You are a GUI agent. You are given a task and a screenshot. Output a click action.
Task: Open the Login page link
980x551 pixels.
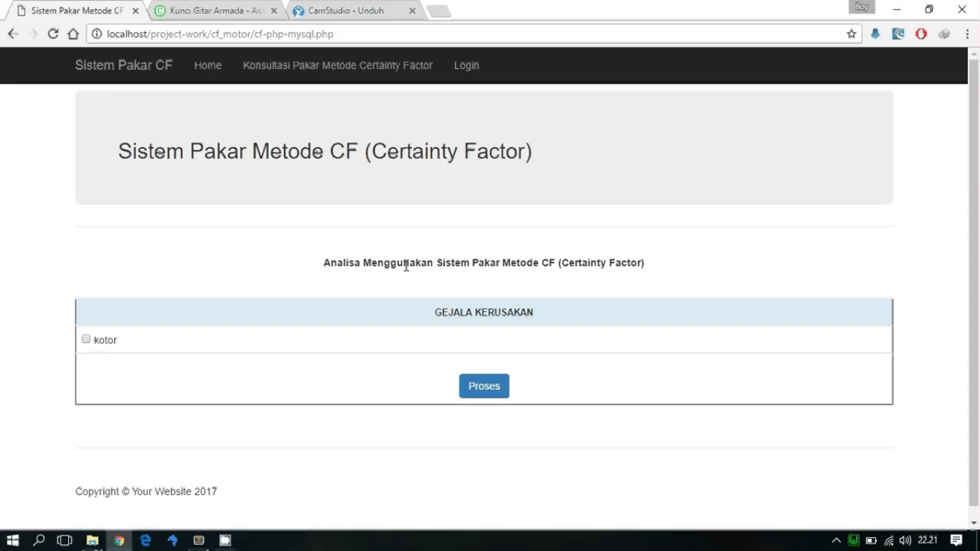click(466, 65)
